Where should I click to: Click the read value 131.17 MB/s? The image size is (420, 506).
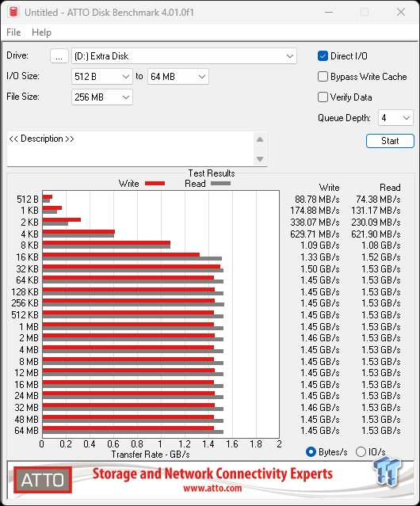(376, 211)
